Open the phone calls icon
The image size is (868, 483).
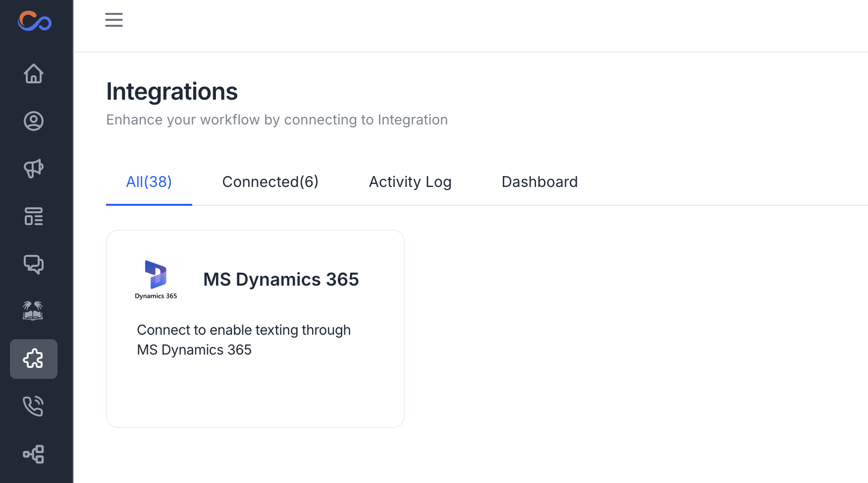click(34, 407)
